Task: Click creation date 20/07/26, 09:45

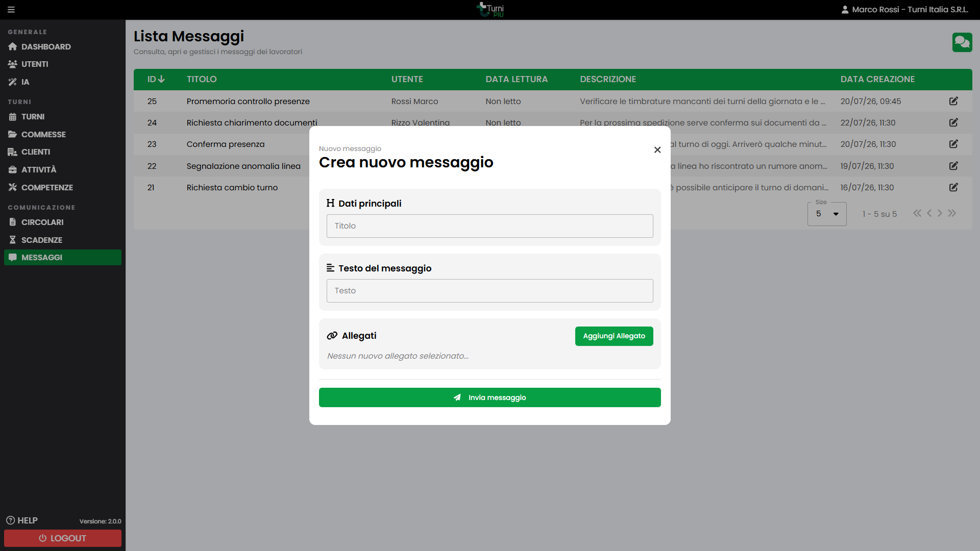Action: tap(871, 101)
